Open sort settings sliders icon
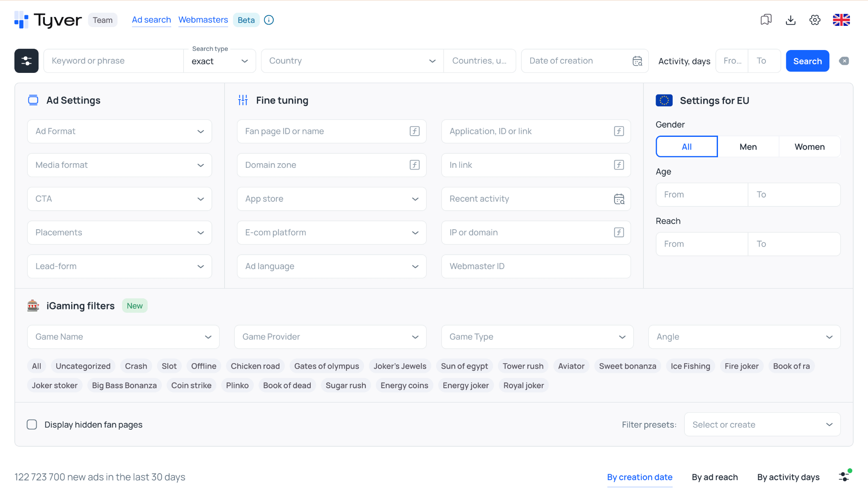This screenshot has height=492, width=868. click(x=845, y=476)
